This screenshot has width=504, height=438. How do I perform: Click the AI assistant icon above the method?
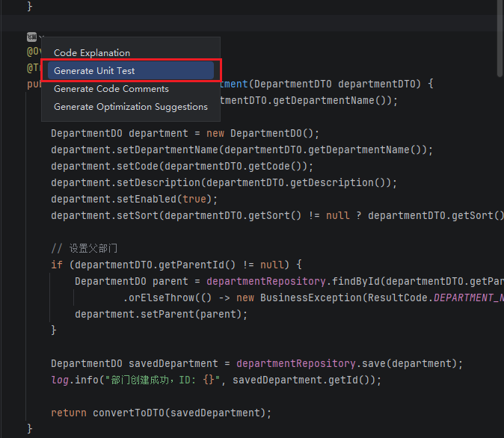(31, 37)
